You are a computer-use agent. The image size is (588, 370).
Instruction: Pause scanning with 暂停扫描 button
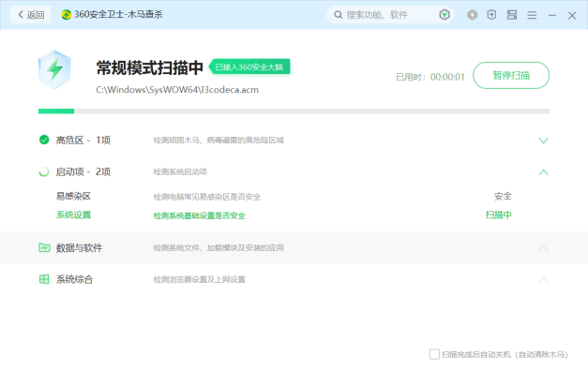(x=511, y=75)
